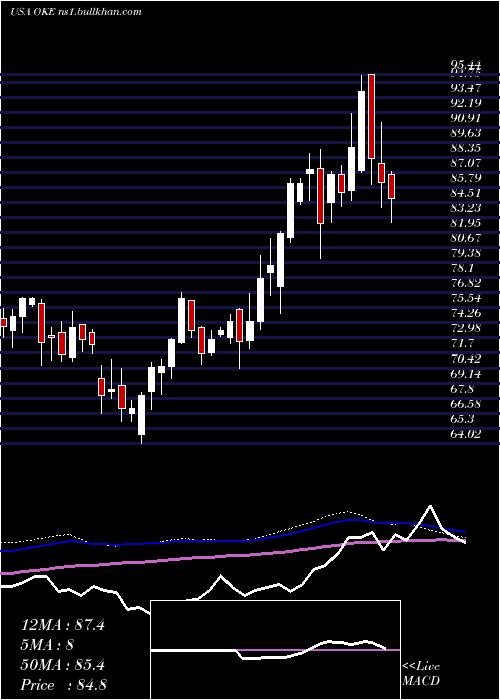
Task: Click the 12MA : 87.4 readout
Action: (x=63, y=625)
